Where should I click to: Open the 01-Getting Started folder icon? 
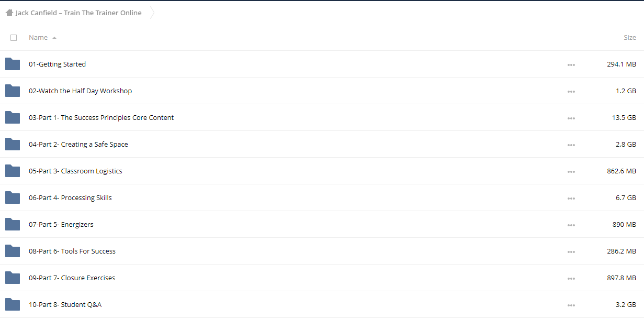click(x=13, y=64)
